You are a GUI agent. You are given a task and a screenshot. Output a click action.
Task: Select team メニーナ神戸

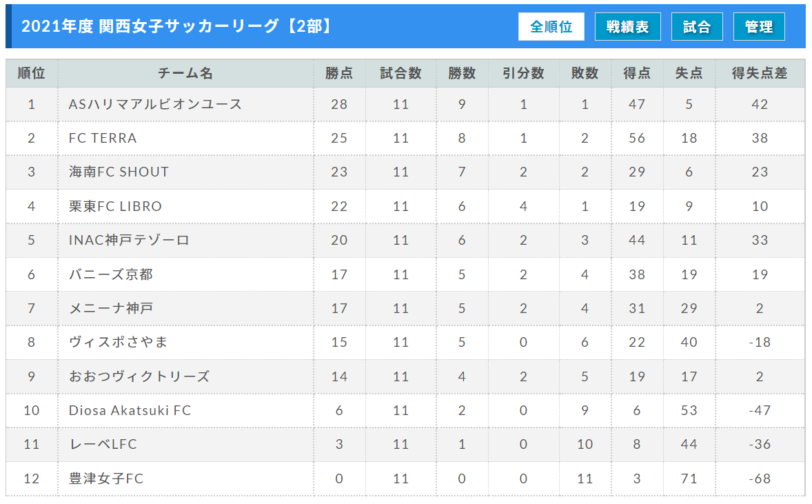coord(111,308)
